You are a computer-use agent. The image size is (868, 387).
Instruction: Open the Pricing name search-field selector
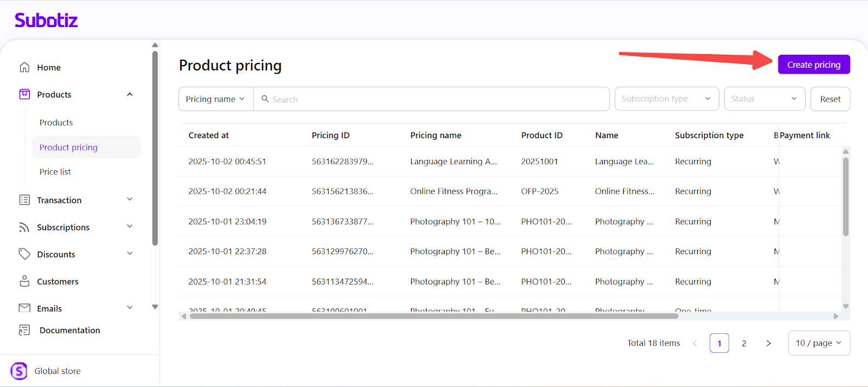215,99
